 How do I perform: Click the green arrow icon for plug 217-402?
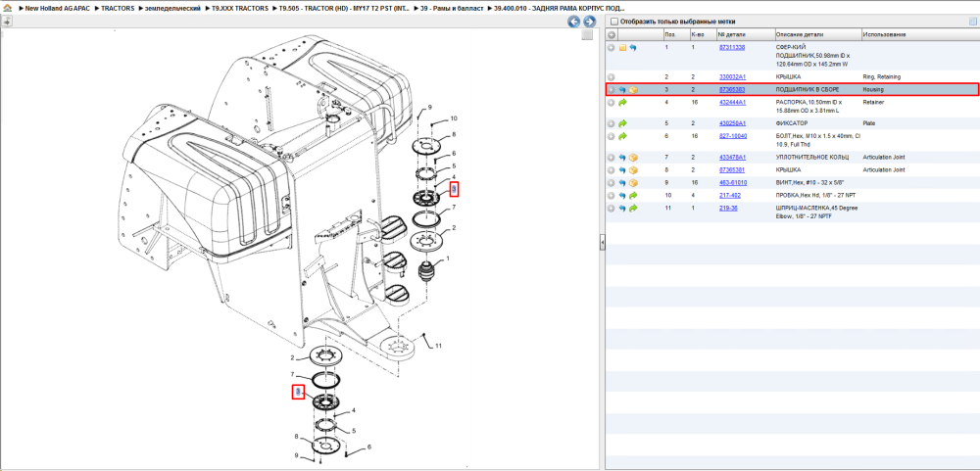pos(633,196)
